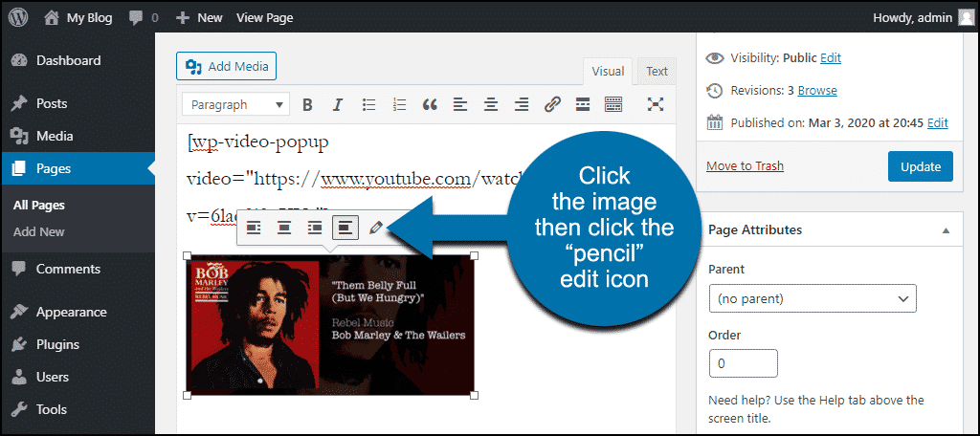This screenshot has height=436, width=980.
Task: Toggle italic formatting
Action: point(338,104)
